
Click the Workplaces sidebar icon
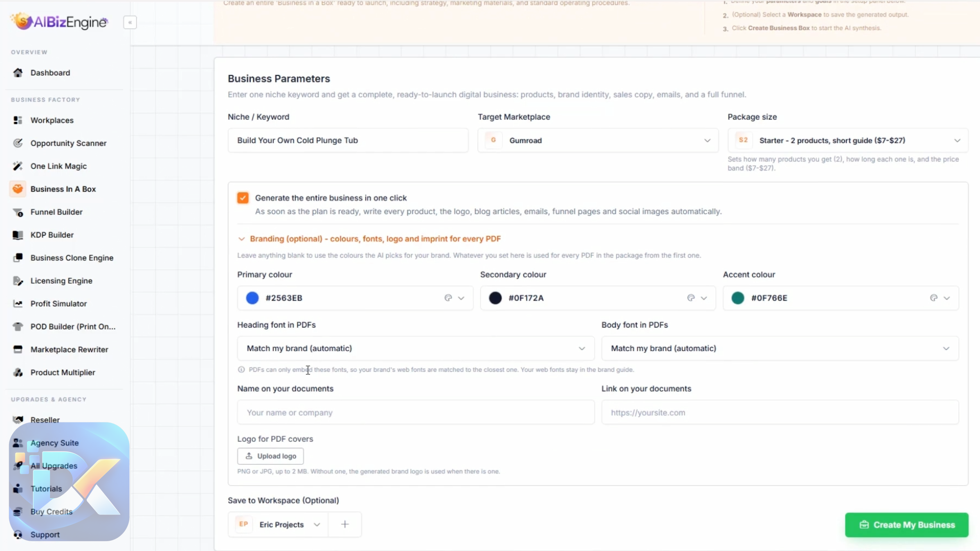click(18, 120)
